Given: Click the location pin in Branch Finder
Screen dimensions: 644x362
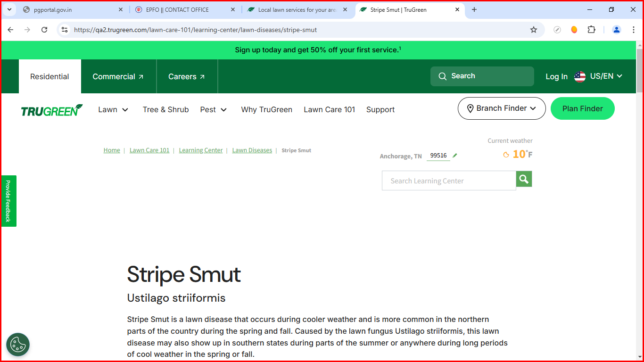Looking at the screenshot, I should pyautogui.click(x=470, y=108).
